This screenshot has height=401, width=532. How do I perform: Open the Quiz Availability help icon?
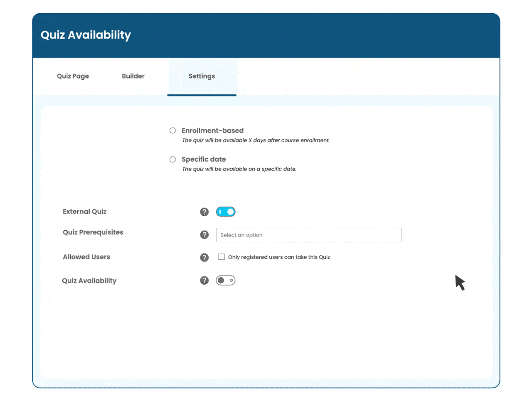(204, 280)
